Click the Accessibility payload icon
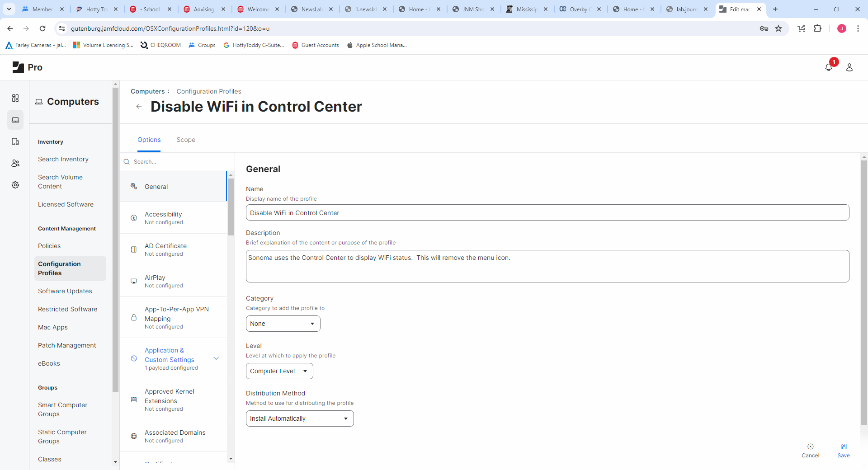This screenshot has width=868, height=470. pyautogui.click(x=134, y=218)
